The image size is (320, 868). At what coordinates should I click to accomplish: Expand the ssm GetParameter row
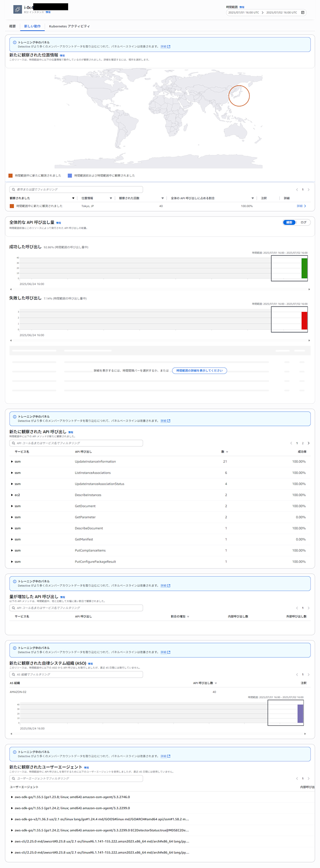pyautogui.click(x=12, y=517)
